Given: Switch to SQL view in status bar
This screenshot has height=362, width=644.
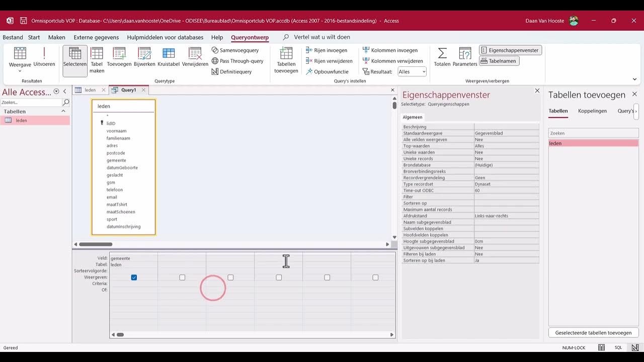Looking at the screenshot, I should pyautogui.click(x=618, y=347).
